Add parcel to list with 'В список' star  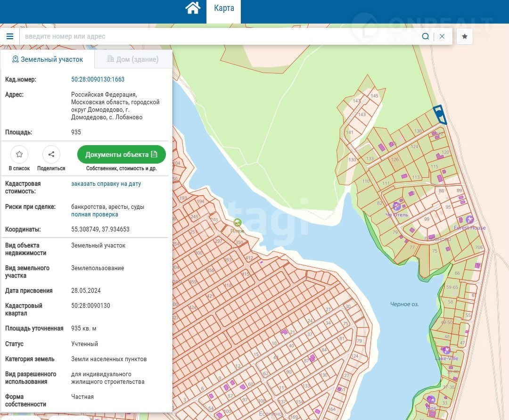[19, 154]
